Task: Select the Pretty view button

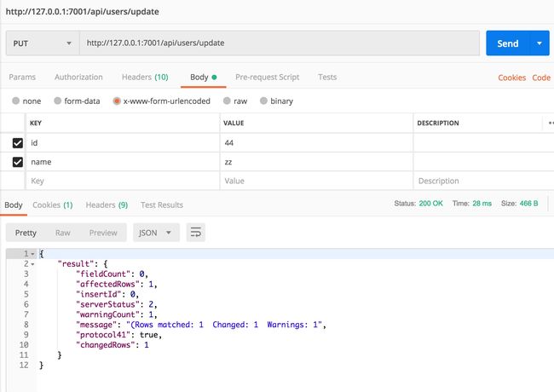Action: click(26, 233)
